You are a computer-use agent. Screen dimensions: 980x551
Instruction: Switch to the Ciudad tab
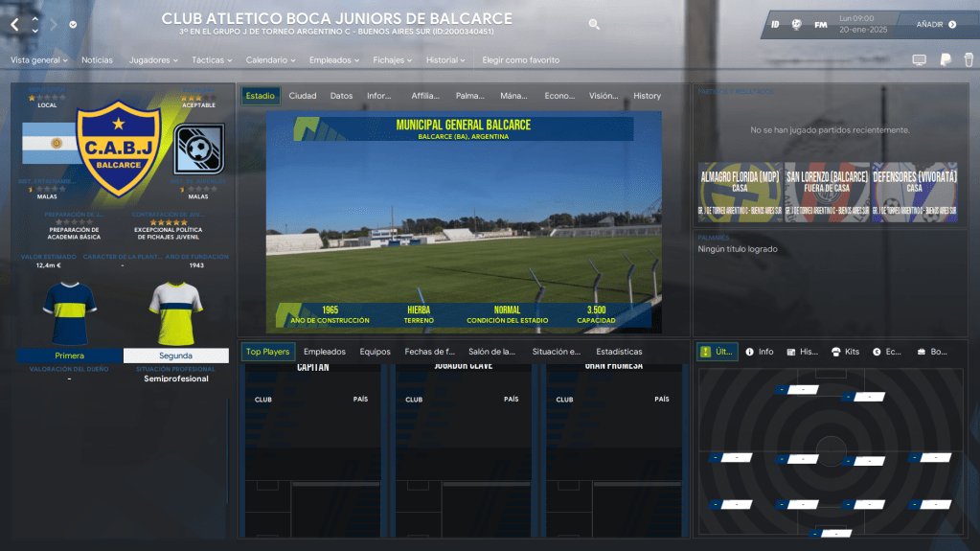pyautogui.click(x=303, y=96)
